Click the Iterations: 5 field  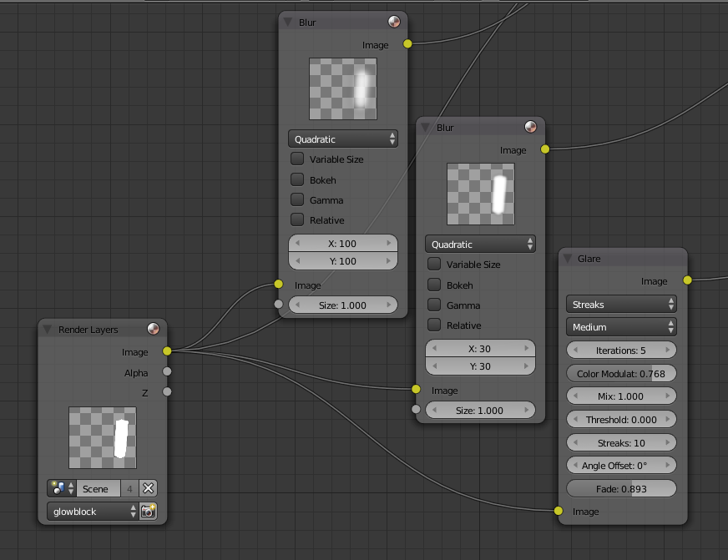[x=621, y=351]
